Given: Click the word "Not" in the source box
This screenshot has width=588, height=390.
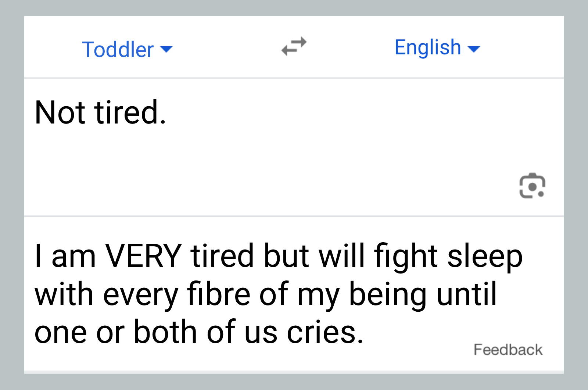Looking at the screenshot, I should coord(60,112).
